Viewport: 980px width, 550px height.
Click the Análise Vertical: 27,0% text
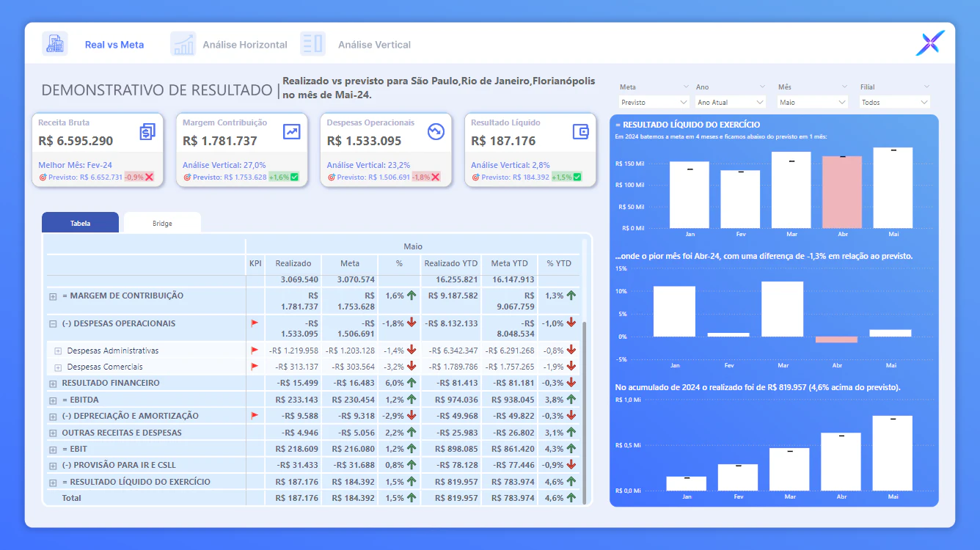[x=224, y=165]
